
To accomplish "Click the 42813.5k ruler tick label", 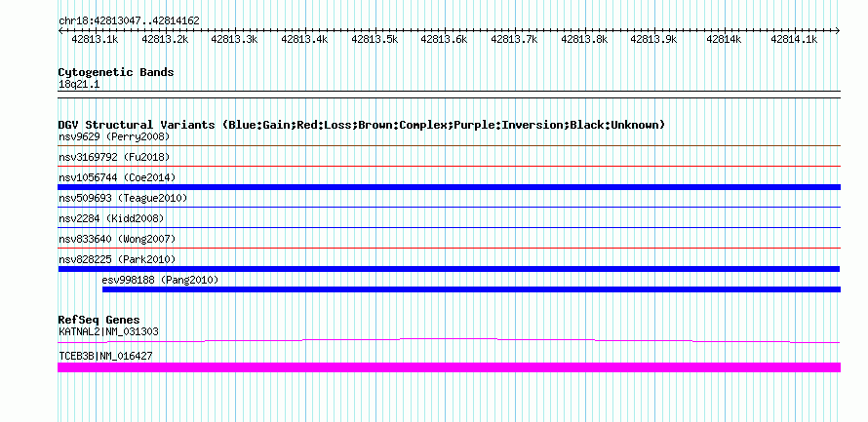I will pos(375,39).
